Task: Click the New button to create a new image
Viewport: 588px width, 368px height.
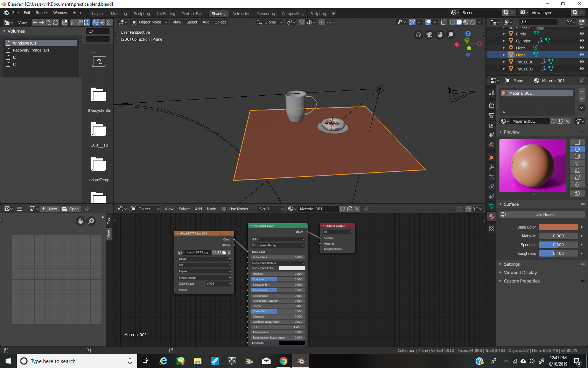Action: tap(50, 209)
